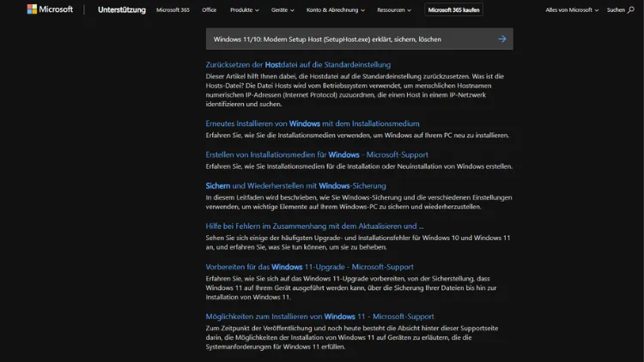
Task: Open Erneutes Installieren von Windows mit dem Installationsmedium
Action: point(313,124)
